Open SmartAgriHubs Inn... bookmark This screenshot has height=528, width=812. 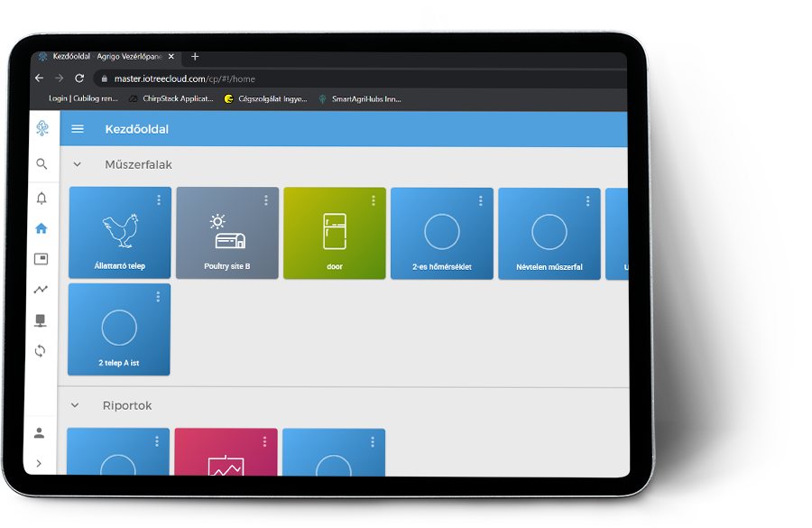coord(360,99)
